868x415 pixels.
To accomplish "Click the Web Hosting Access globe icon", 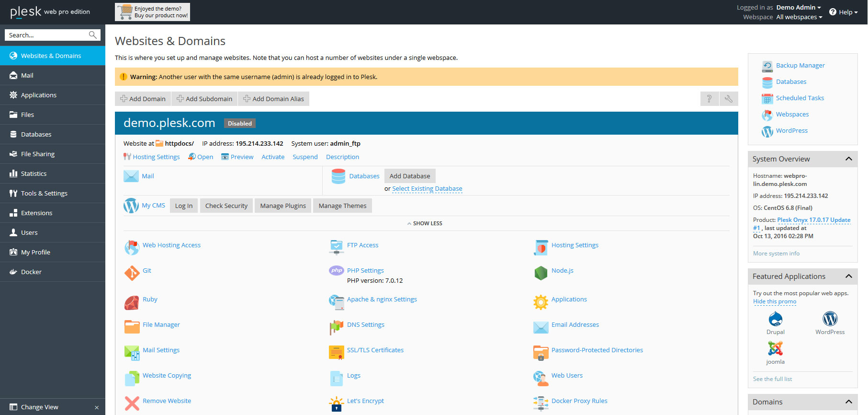I will coord(132,248).
